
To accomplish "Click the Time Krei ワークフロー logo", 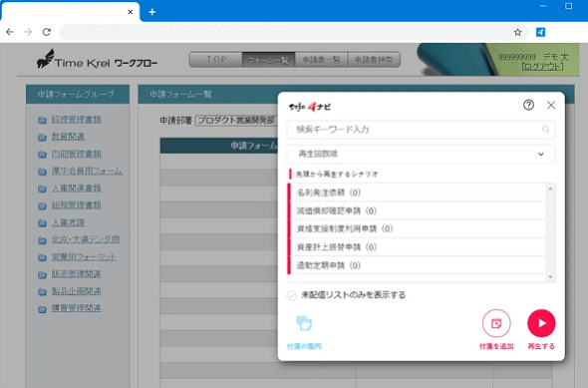I will (97, 60).
